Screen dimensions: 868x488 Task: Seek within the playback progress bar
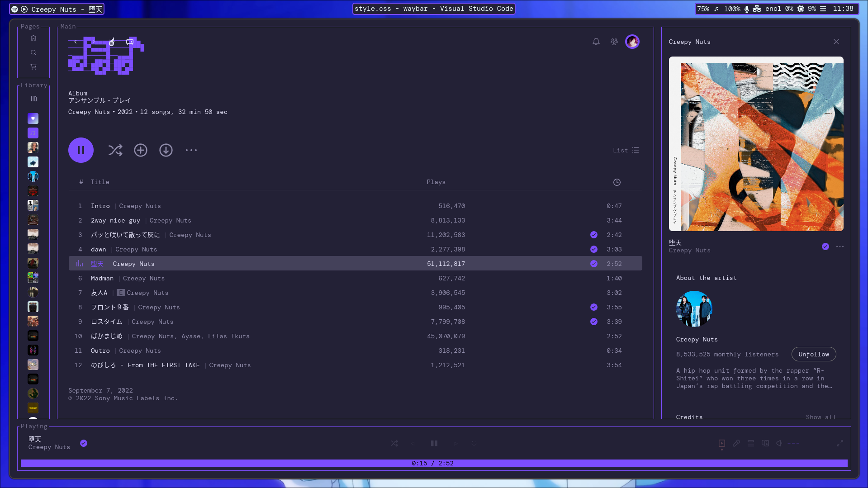434,463
